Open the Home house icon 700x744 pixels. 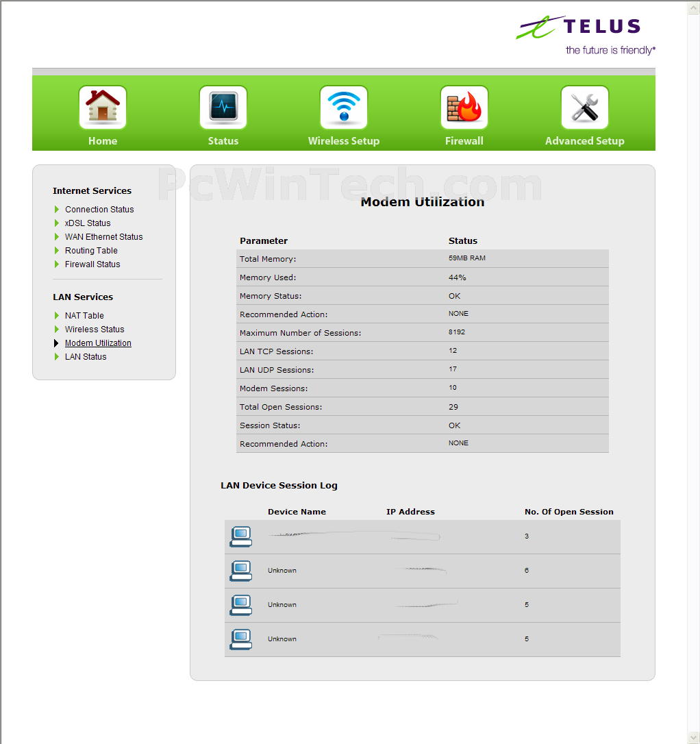[103, 108]
